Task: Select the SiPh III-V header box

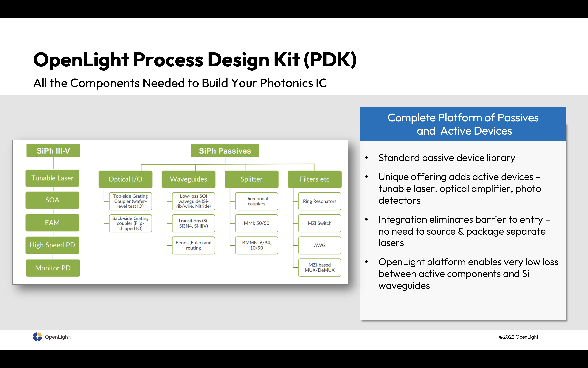Action: 53,151
